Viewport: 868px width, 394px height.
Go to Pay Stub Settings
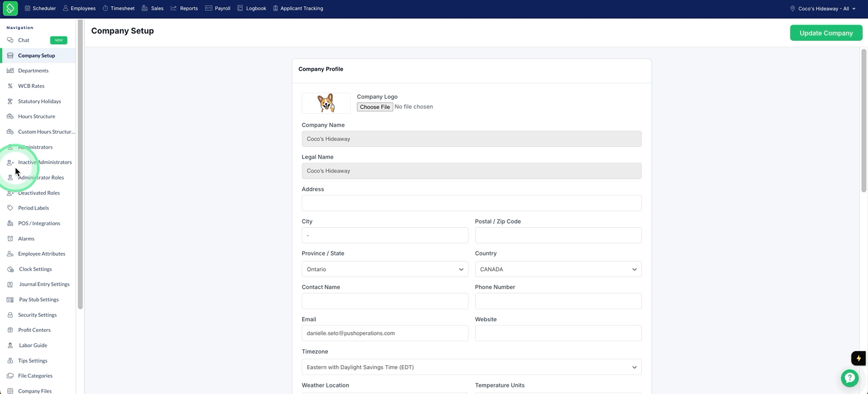tap(39, 299)
